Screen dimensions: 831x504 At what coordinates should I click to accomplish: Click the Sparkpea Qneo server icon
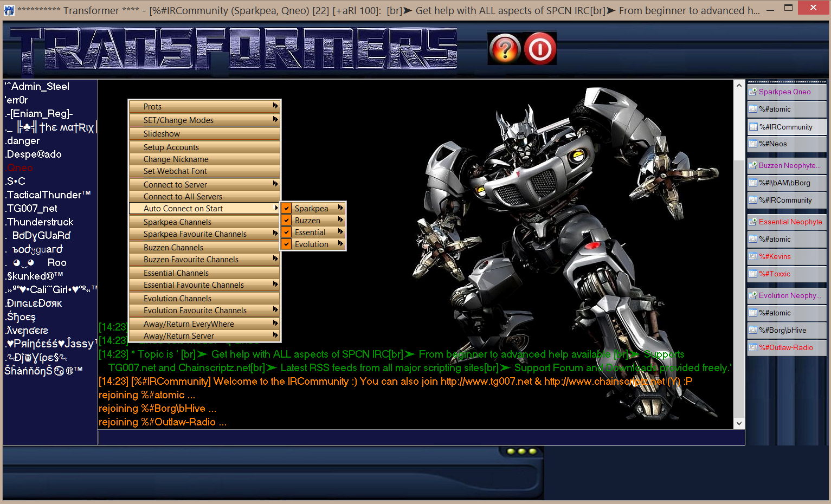click(753, 92)
